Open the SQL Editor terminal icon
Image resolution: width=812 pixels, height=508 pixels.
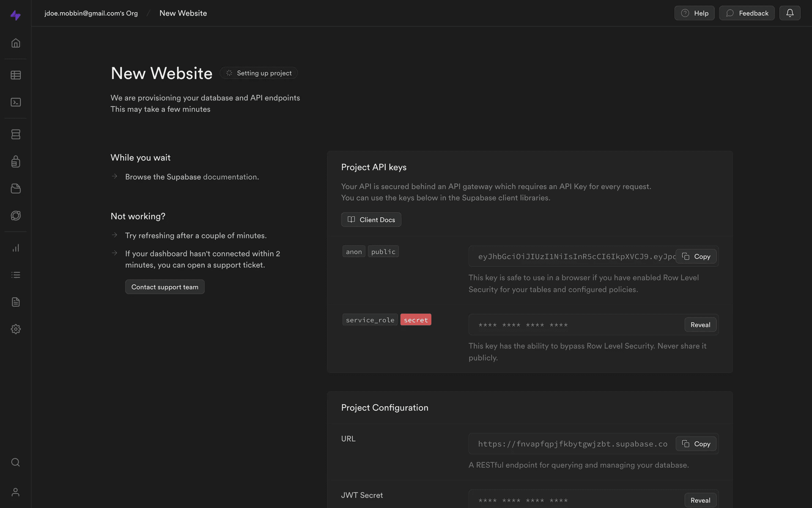coord(16,102)
